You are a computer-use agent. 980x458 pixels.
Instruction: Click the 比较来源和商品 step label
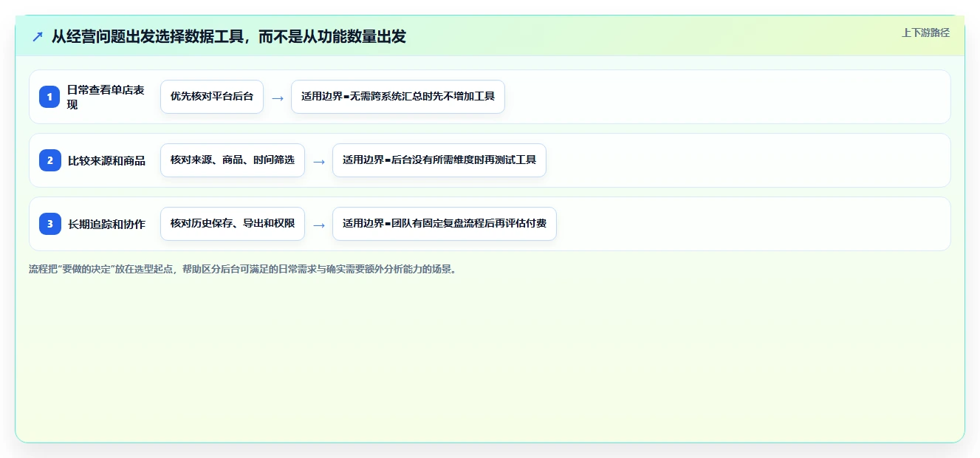[x=106, y=160]
